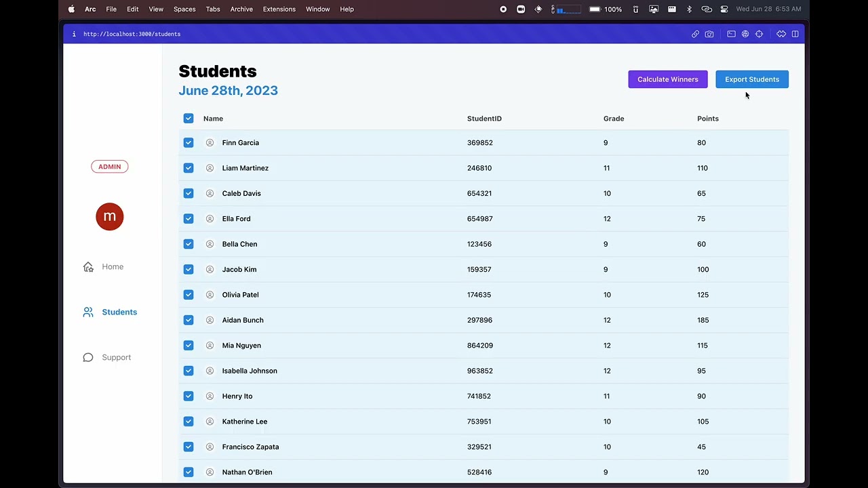The width and height of the screenshot is (868, 488).
Task: Click the profile icon beside Caleb Davis
Action: 210,193
